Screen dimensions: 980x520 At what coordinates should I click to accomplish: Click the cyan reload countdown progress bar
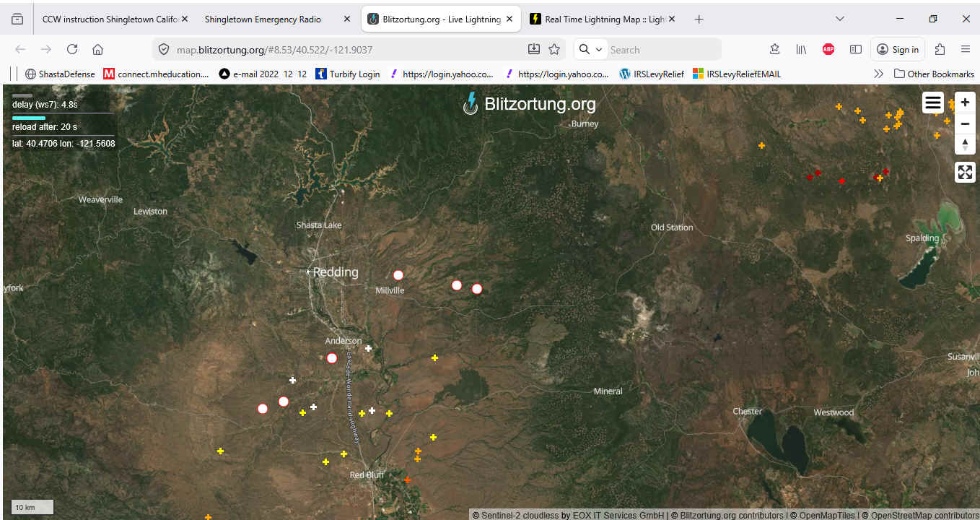coord(29,118)
